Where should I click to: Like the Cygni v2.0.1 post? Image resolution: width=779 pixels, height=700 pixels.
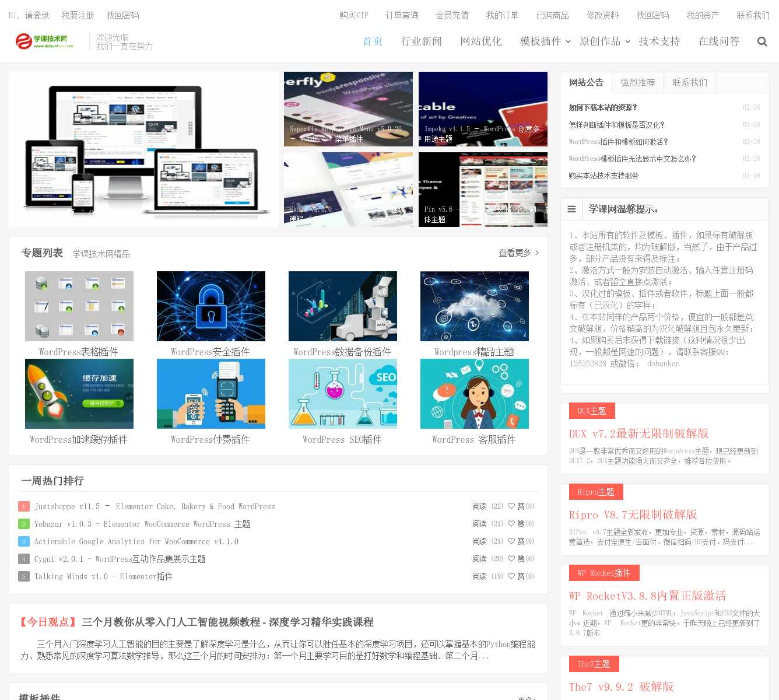(x=521, y=559)
